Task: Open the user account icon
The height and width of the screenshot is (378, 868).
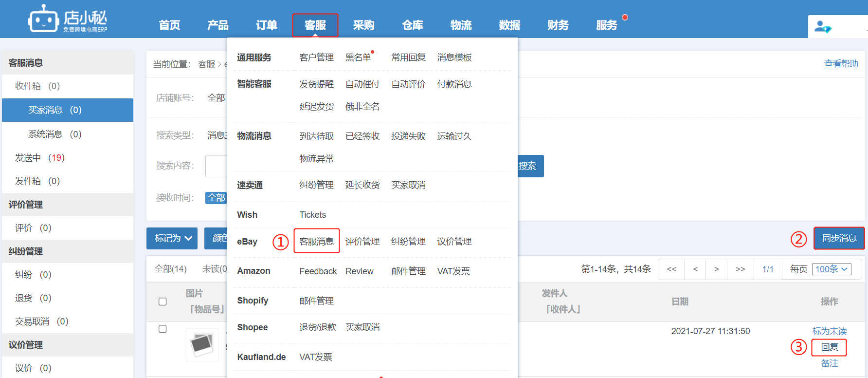Action: (823, 26)
